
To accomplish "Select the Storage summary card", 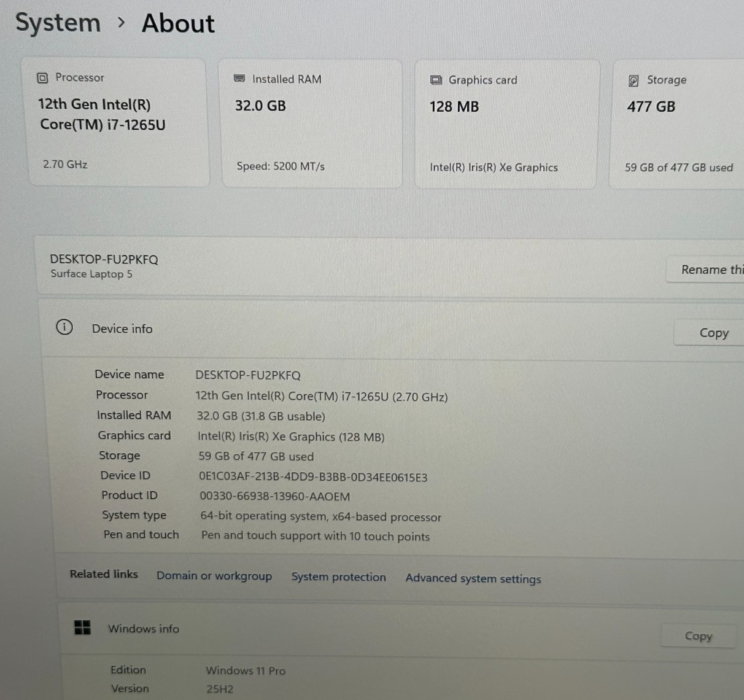I will 677,125.
